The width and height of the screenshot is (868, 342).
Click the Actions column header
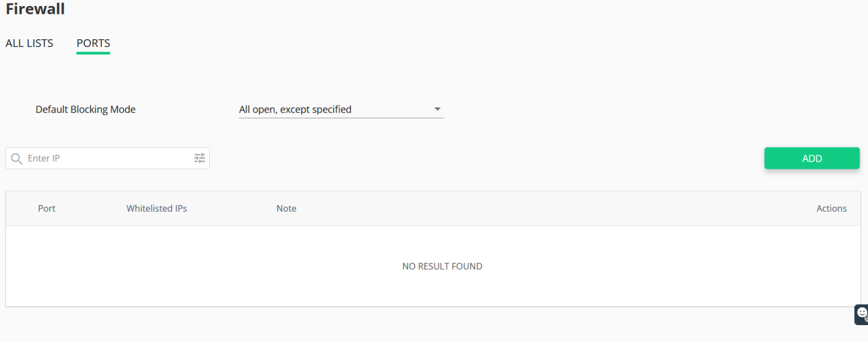pyautogui.click(x=831, y=208)
